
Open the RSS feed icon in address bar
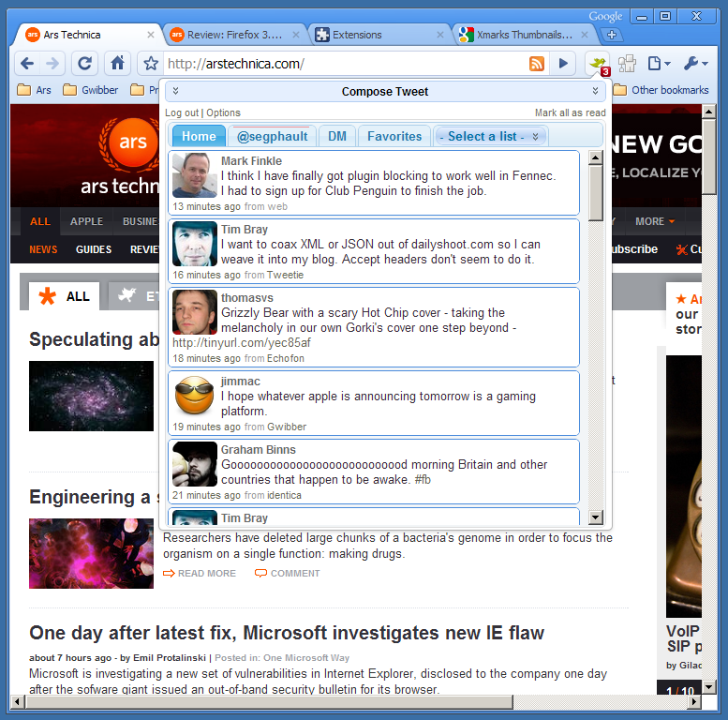pyautogui.click(x=536, y=64)
